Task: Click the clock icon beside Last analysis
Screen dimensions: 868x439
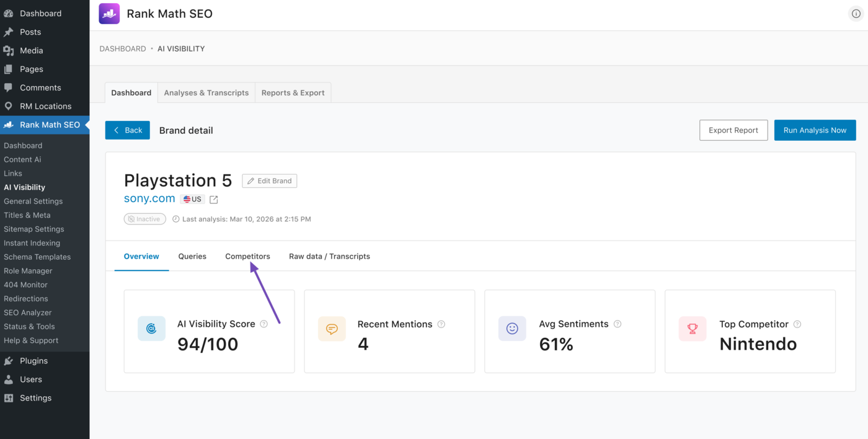Action: [x=176, y=219]
